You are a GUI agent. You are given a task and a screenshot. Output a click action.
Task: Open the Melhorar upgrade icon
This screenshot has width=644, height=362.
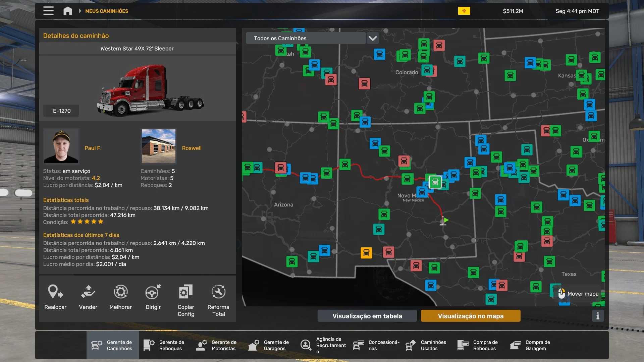pos(120,292)
